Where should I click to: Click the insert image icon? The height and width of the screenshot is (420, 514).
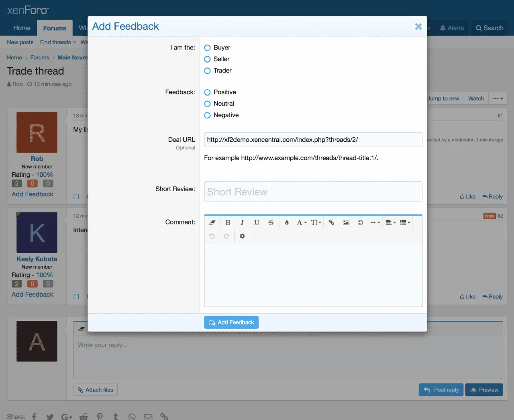346,222
